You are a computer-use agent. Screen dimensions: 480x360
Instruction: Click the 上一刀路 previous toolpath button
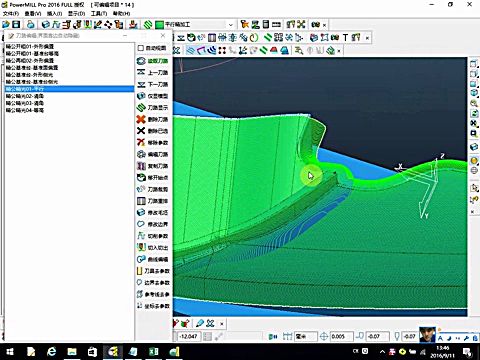tap(153, 72)
